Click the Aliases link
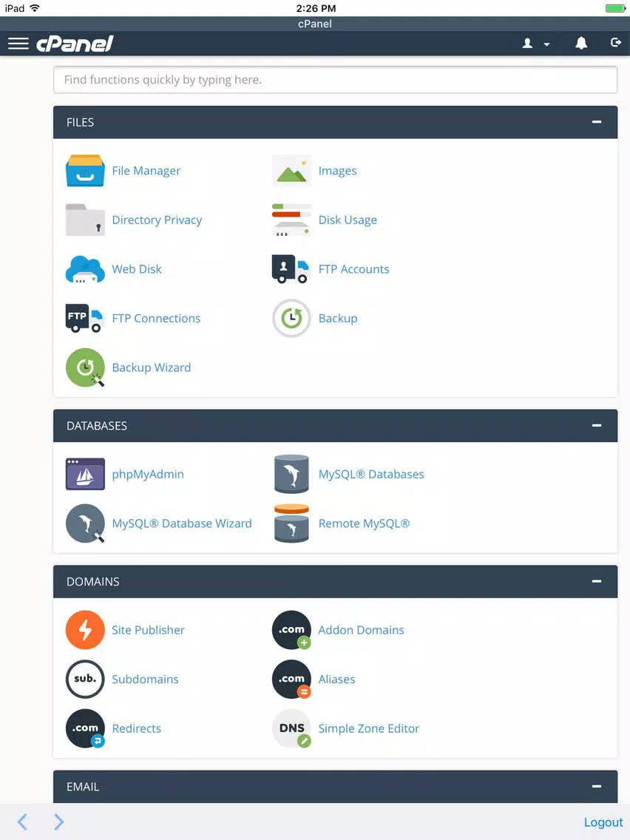 [x=337, y=680]
